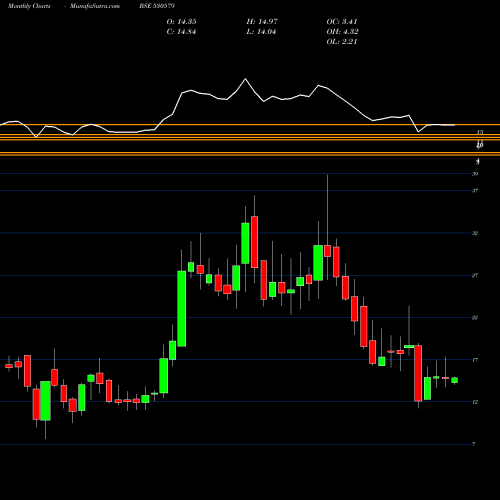Screen dimensions: 500x500
Task: Click the low value L: 14.04
Action: click(261, 32)
